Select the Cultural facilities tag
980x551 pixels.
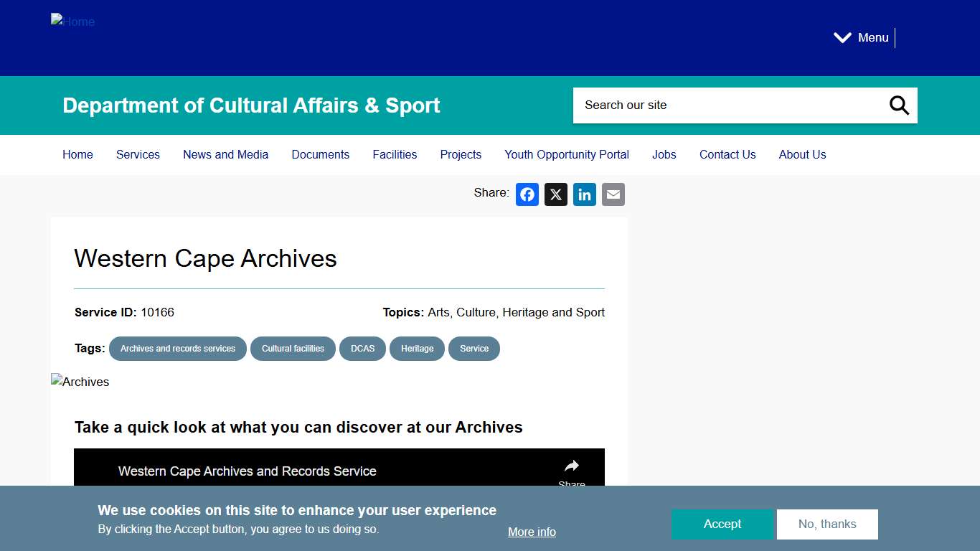[x=293, y=349]
